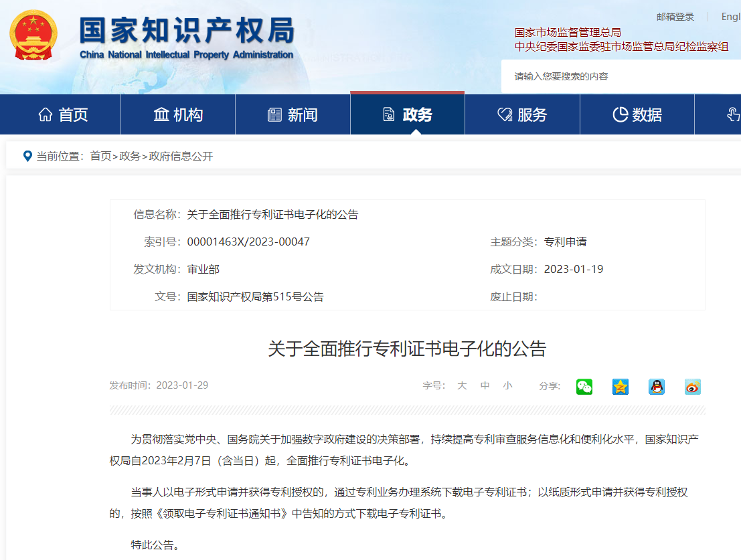
Task: Click 首页 in the breadcrumb path
Action: [x=100, y=156]
